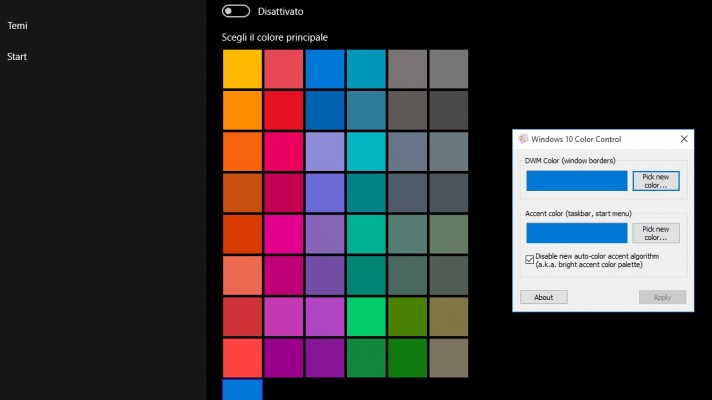Click the Scegli il colore principale heading

275,37
